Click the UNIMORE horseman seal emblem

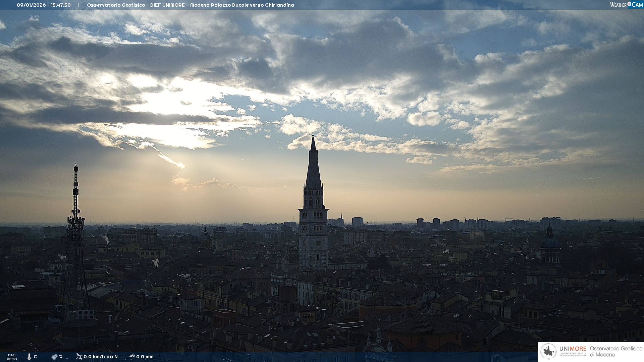click(x=549, y=352)
